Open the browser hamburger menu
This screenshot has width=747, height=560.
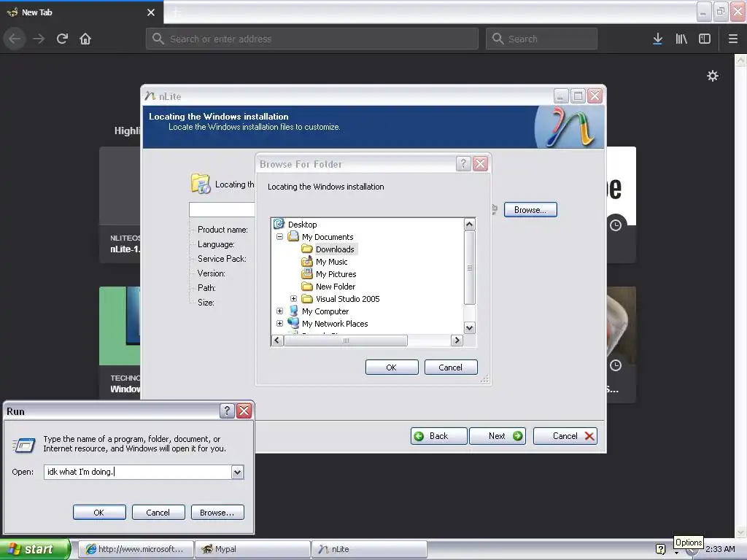(x=733, y=39)
